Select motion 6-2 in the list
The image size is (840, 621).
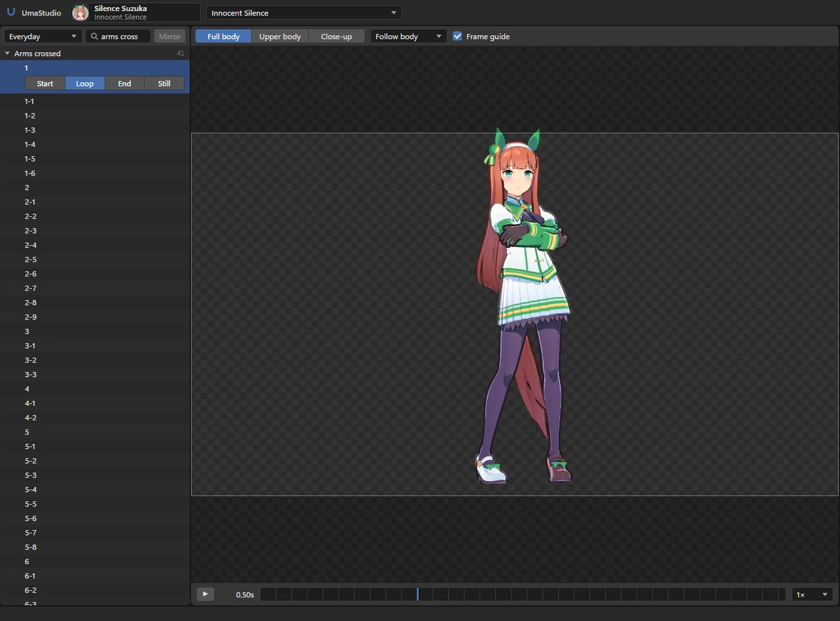tap(95, 590)
